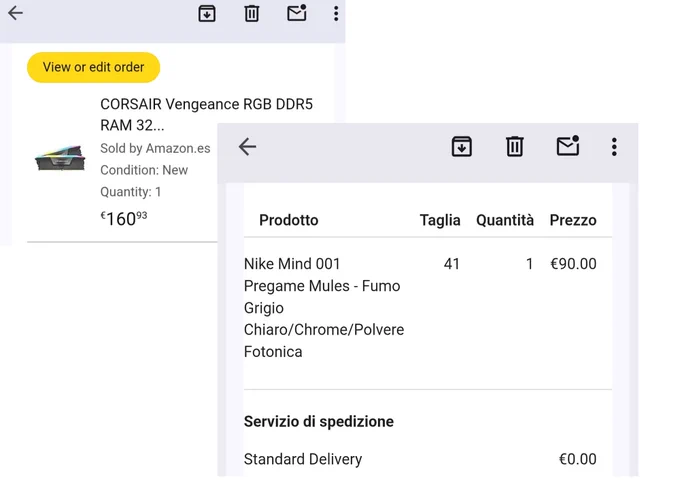
Task: Go back in the Amazon order email
Action: pos(15,13)
